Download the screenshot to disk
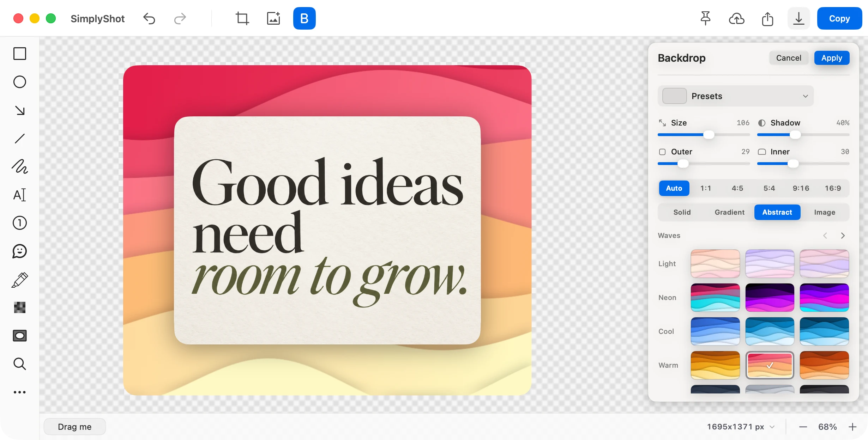This screenshot has height=440, width=868. click(799, 18)
